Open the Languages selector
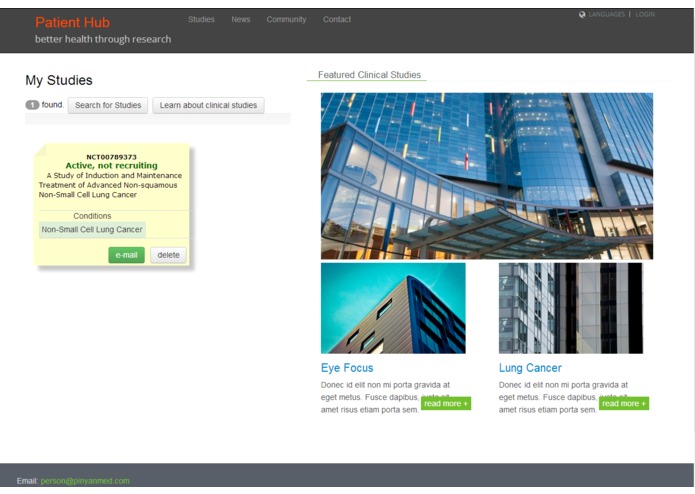Screen dimensions: 695x494 pos(606,14)
